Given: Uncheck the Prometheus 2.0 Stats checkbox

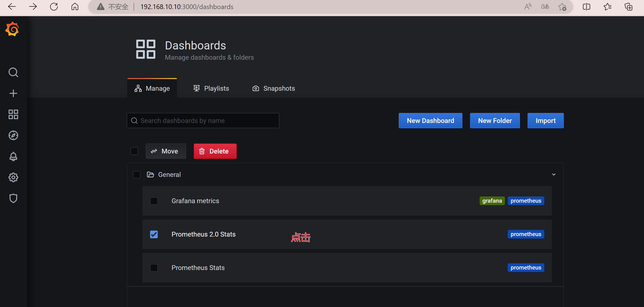Looking at the screenshot, I should coord(154,234).
